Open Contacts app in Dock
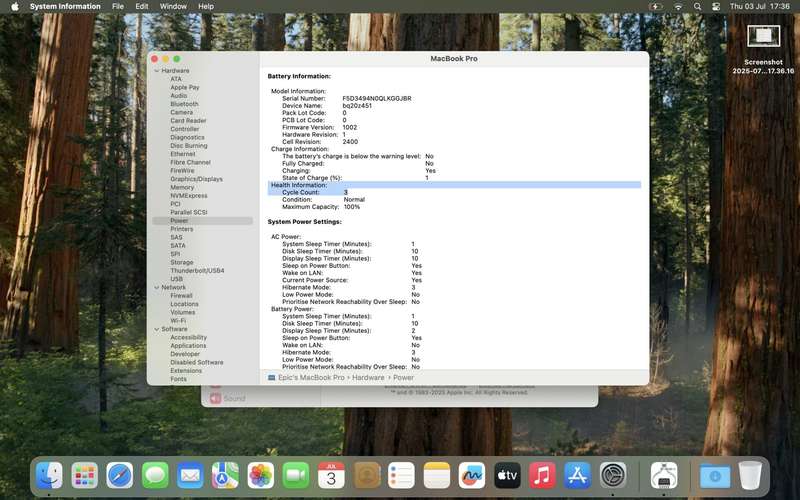800x500 pixels. coord(366,475)
